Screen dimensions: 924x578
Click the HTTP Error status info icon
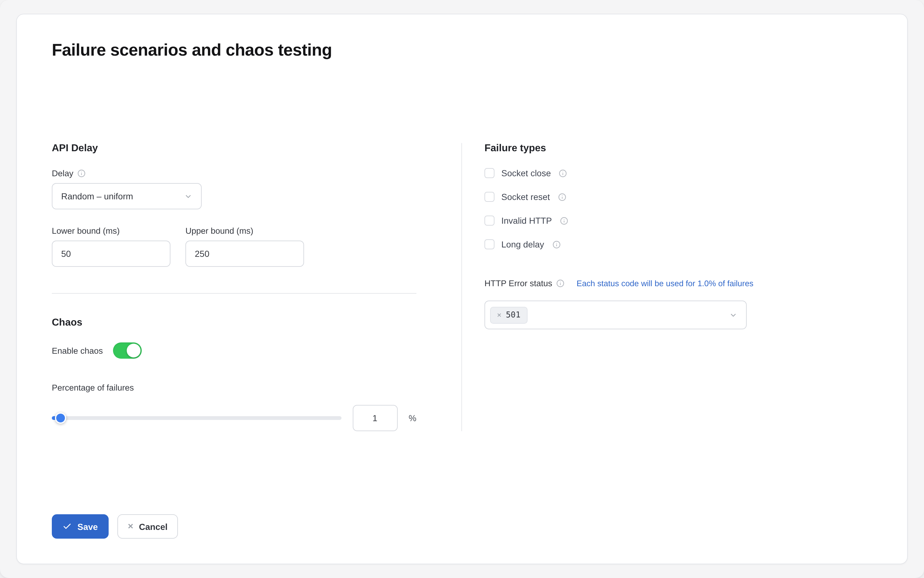560,284
